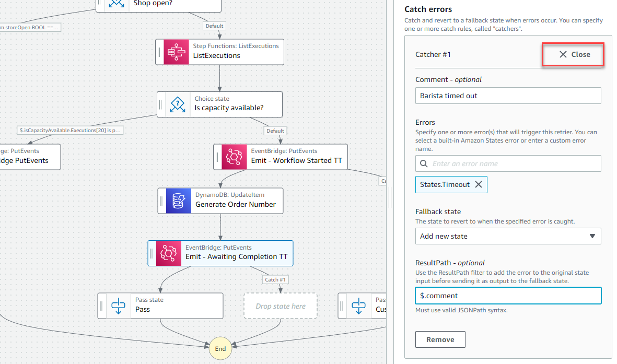This screenshot has width=617, height=364.
Task: Click the drag handle of Is capacity available state
Action: click(x=160, y=104)
